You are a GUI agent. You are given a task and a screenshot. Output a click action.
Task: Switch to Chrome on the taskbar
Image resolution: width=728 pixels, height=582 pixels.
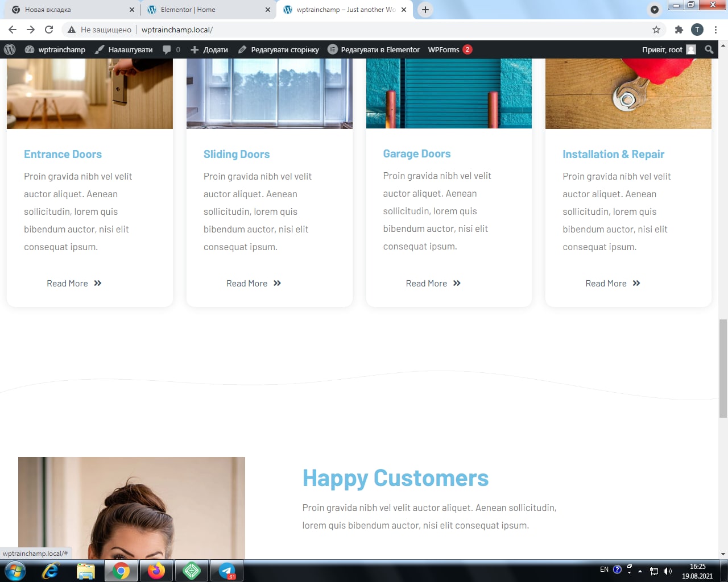pyautogui.click(x=121, y=571)
